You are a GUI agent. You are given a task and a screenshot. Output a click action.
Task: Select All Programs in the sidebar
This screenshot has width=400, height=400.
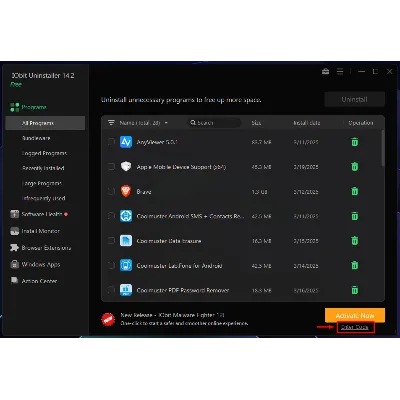click(45, 123)
